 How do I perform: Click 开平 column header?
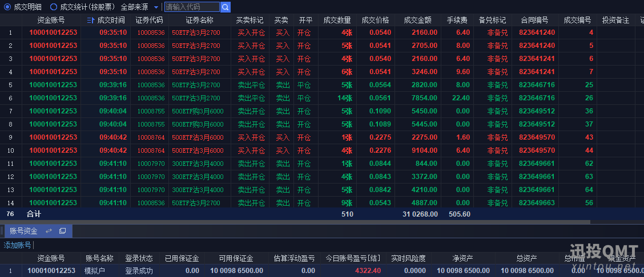pos(305,20)
